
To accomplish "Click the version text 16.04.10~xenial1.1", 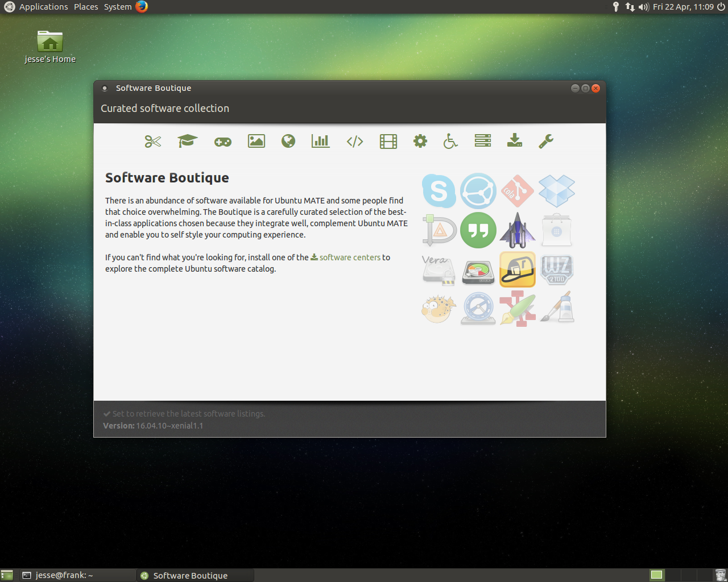I will point(169,426).
